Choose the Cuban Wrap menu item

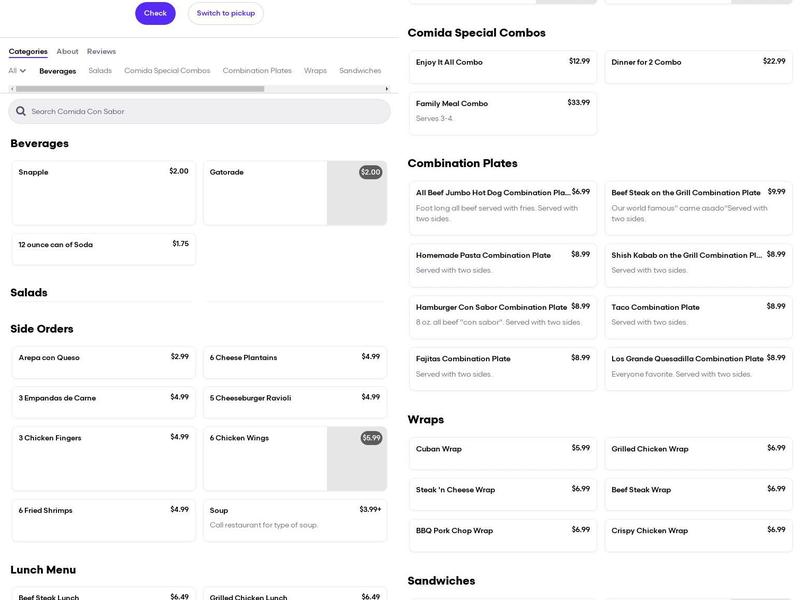click(x=502, y=454)
